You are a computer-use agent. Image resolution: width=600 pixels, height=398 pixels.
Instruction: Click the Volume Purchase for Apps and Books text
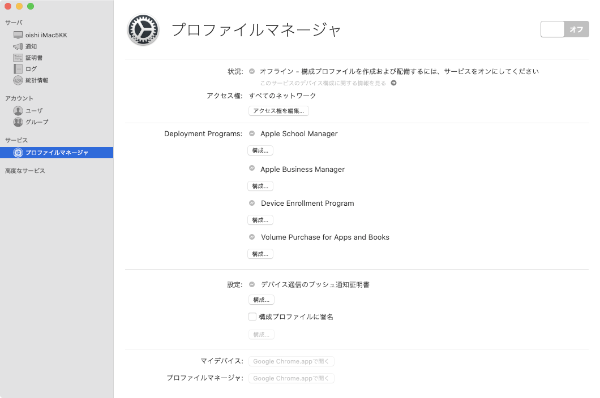(x=325, y=237)
